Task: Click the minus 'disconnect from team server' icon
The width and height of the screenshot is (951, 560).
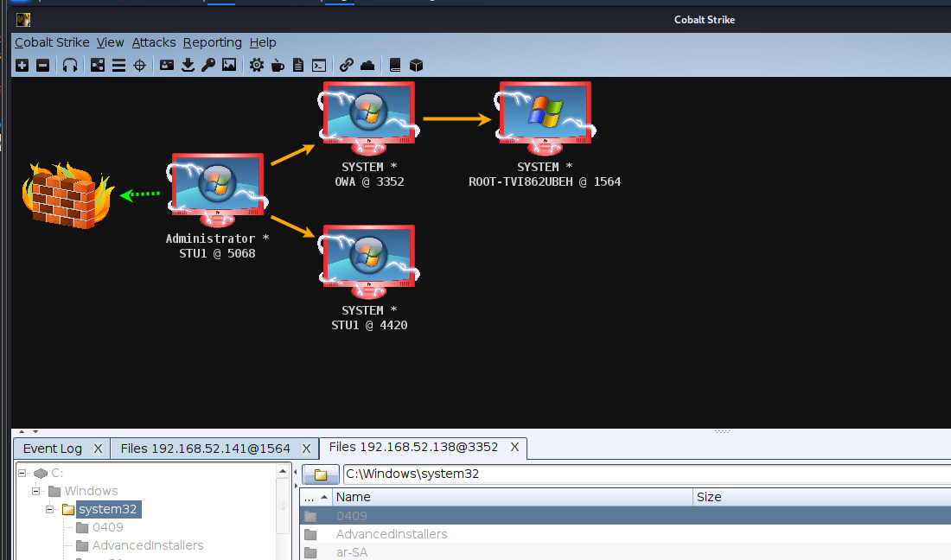Action: click(42, 66)
